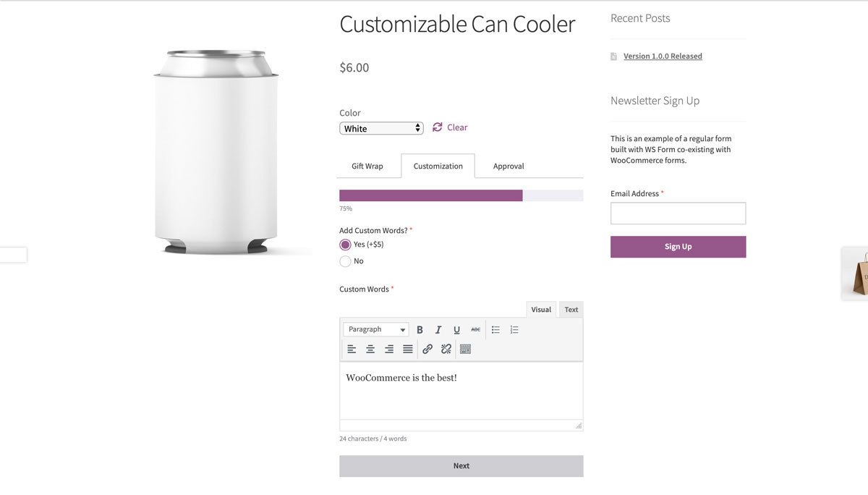Italicize text using the editor toolbar

tap(438, 329)
